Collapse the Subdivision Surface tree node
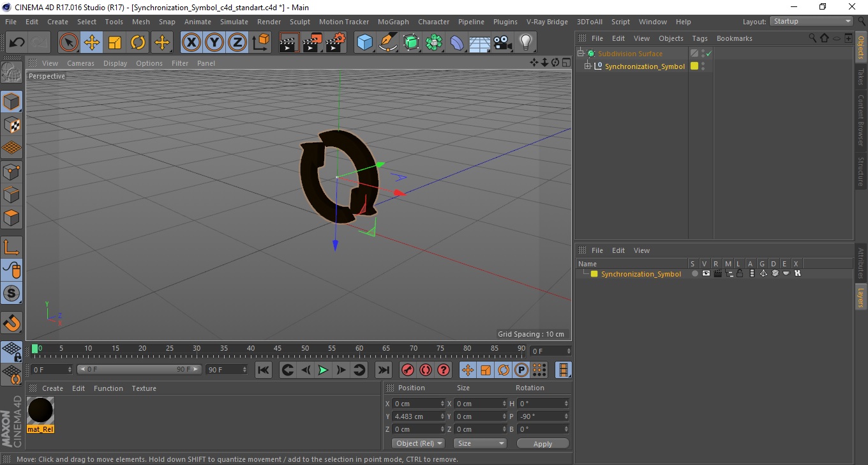 pos(581,54)
